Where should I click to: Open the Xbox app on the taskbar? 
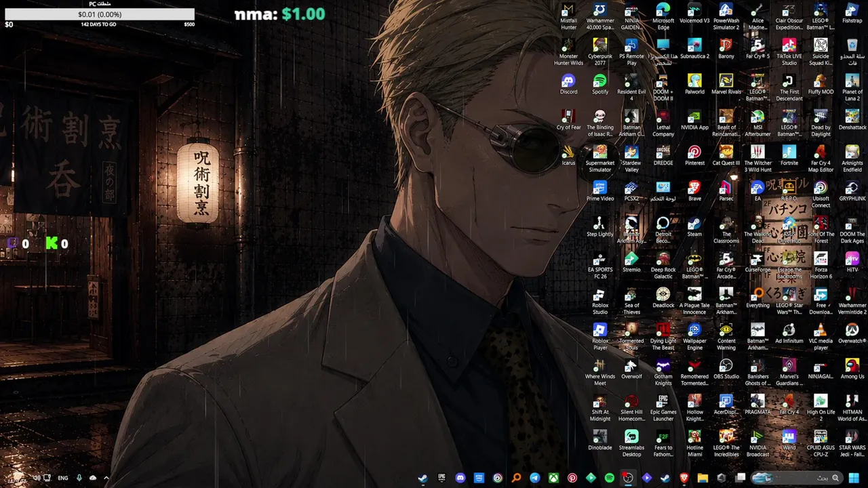[553, 478]
